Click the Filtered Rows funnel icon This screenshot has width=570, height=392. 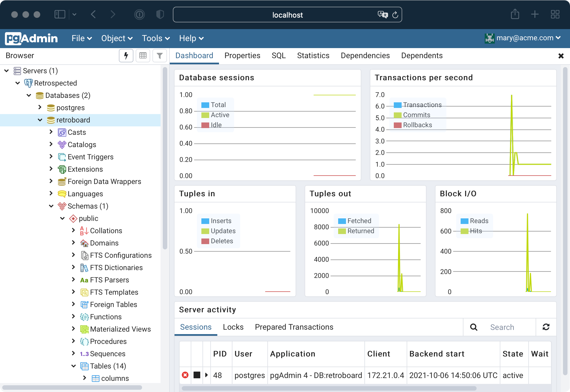pyautogui.click(x=160, y=56)
